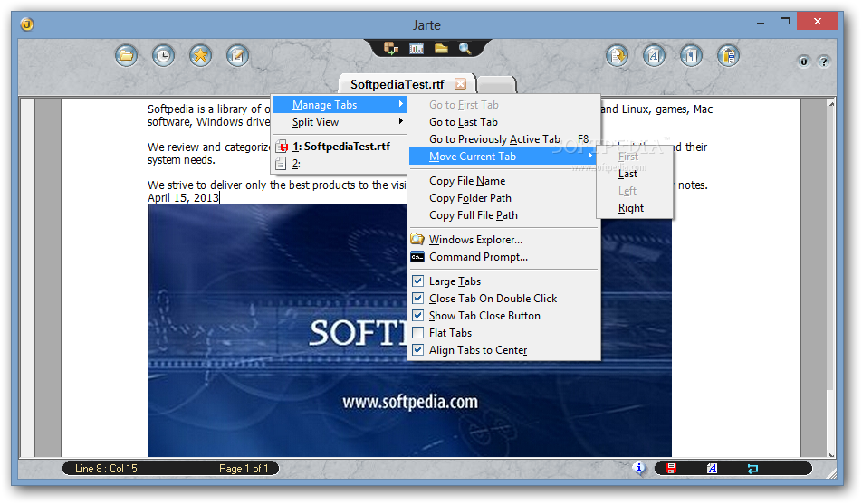Viewport: 862px width, 504px height.
Task: Expand the Split View submenu arrow
Action: click(x=401, y=121)
